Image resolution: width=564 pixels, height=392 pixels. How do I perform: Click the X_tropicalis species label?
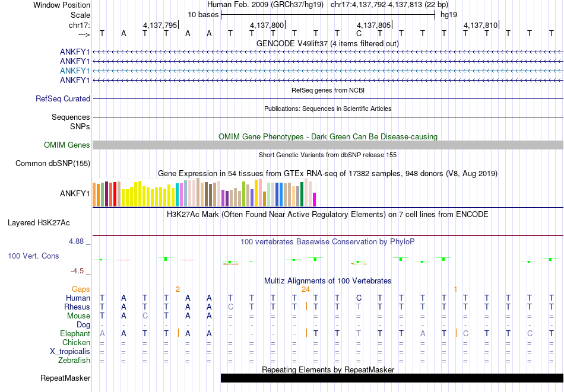coord(70,352)
